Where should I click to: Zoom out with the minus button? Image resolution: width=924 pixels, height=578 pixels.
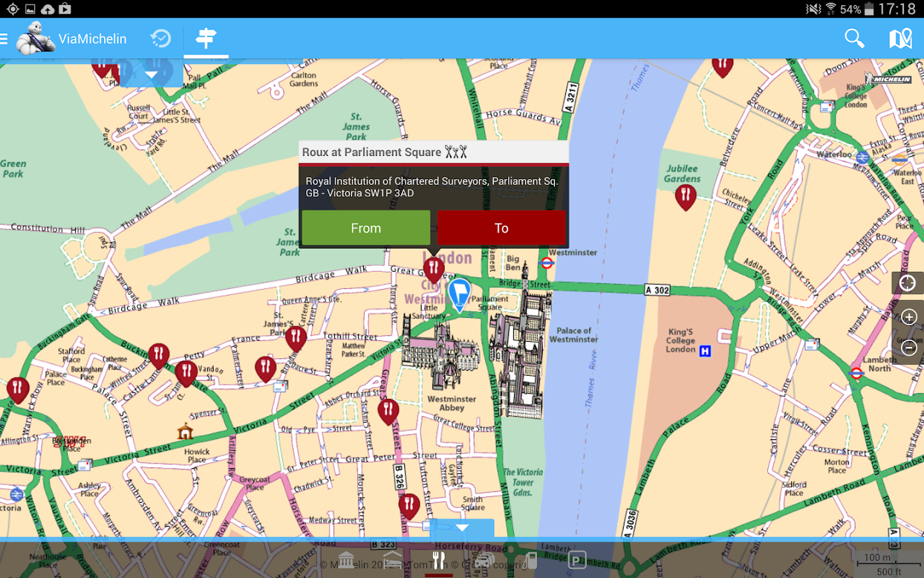(x=909, y=347)
